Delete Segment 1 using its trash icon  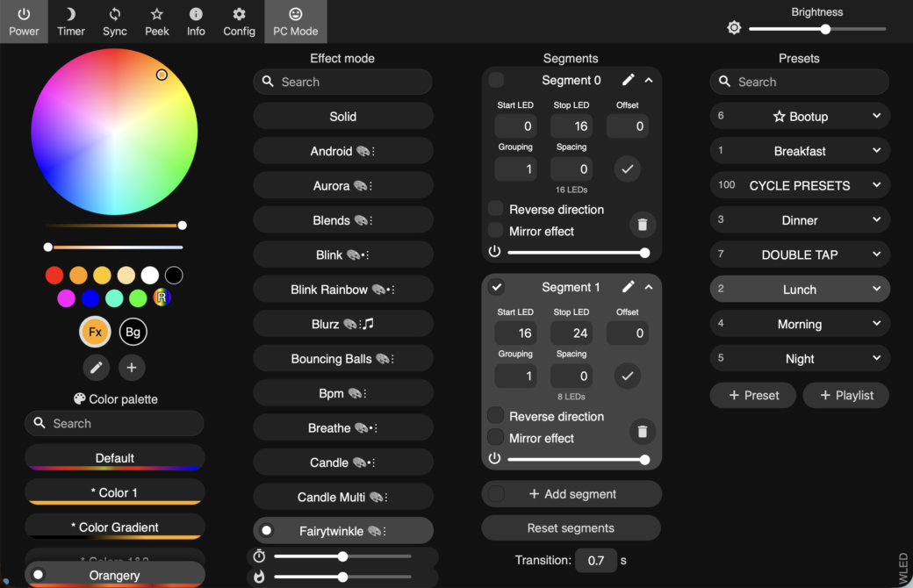(643, 431)
